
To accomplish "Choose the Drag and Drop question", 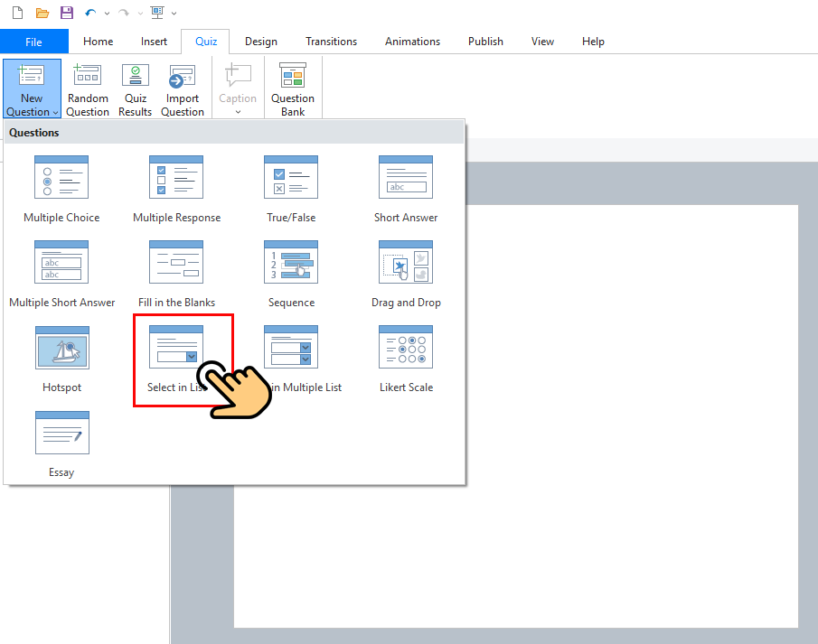I will point(406,275).
